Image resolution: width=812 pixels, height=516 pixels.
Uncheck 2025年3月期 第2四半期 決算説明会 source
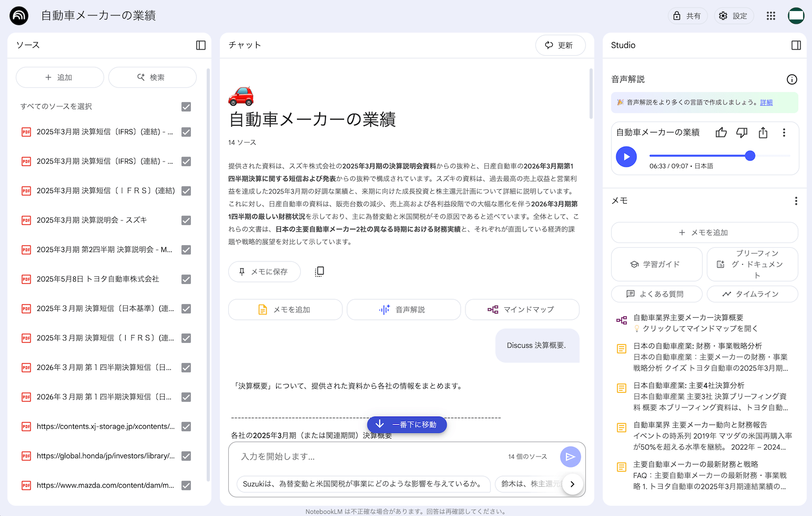pos(186,250)
